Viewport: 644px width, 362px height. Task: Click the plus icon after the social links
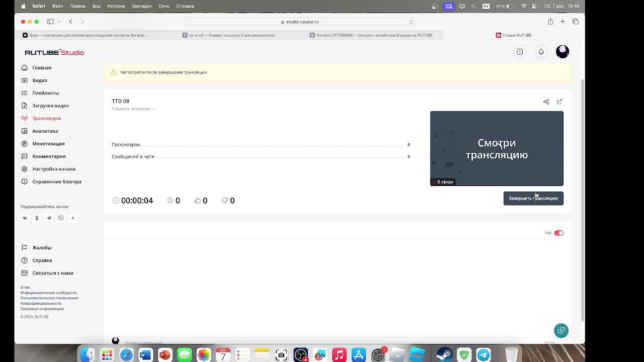(72, 218)
